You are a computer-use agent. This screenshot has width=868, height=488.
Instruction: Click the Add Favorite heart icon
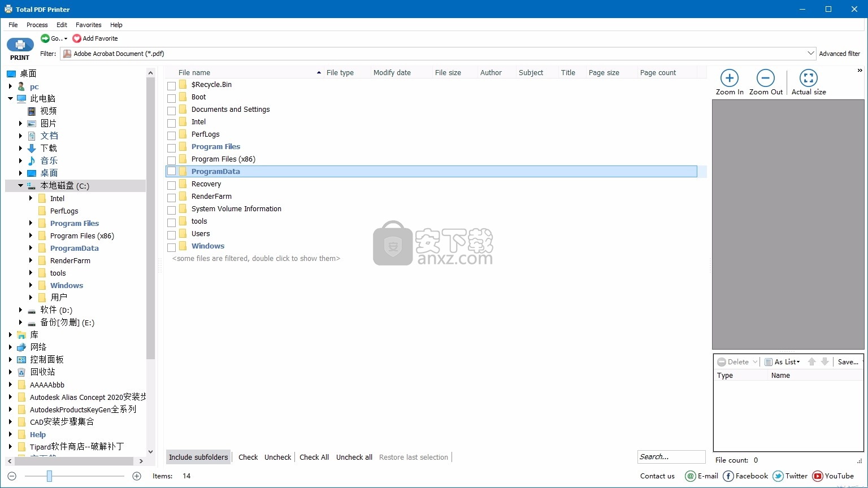(x=77, y=38)
